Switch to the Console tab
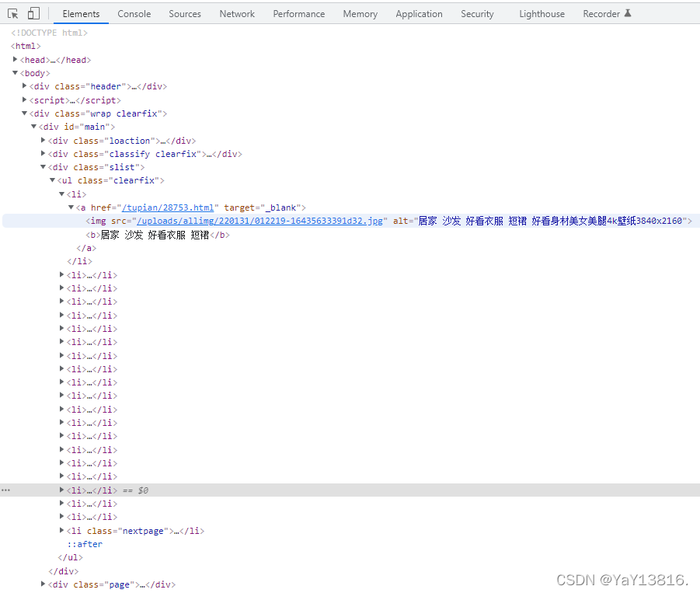700x593 pixels. pyautogui.click(x=134, y=14)
